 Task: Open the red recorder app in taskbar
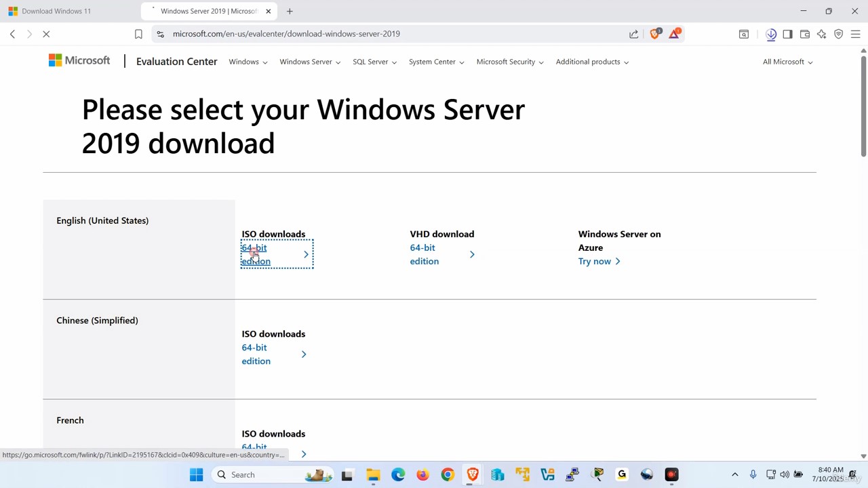[671, 474]
